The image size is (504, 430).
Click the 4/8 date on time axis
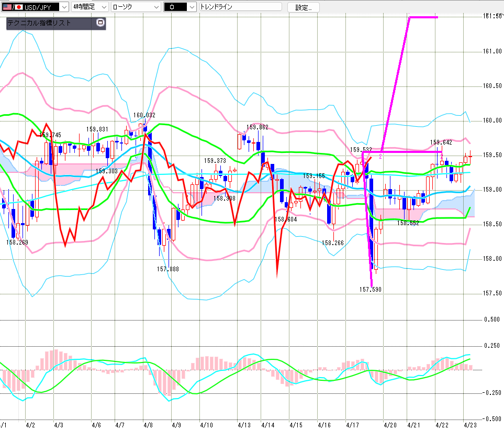pyautogui.click(x=148, y=424)
